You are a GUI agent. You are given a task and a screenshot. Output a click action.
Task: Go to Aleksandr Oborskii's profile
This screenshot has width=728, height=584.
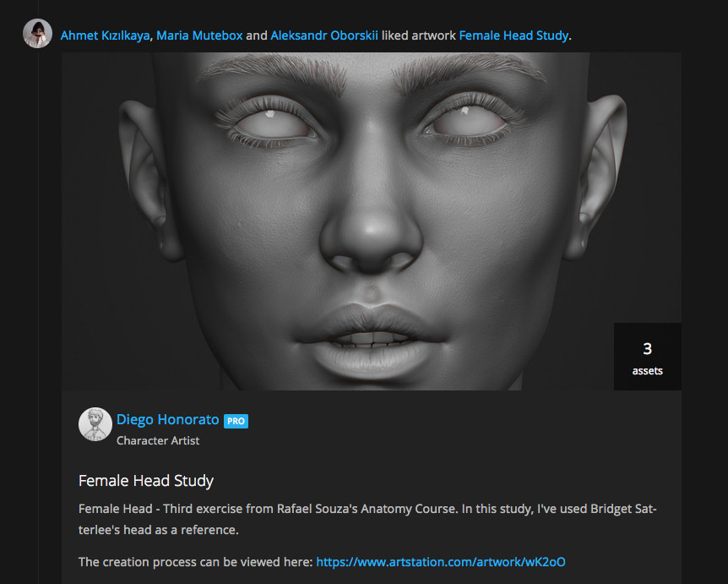324,35
